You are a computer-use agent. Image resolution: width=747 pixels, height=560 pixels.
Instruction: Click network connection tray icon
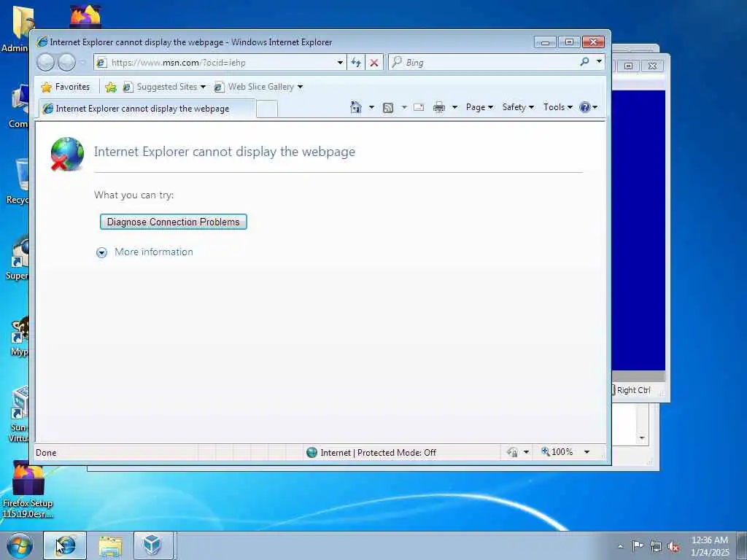coord(656,547)
